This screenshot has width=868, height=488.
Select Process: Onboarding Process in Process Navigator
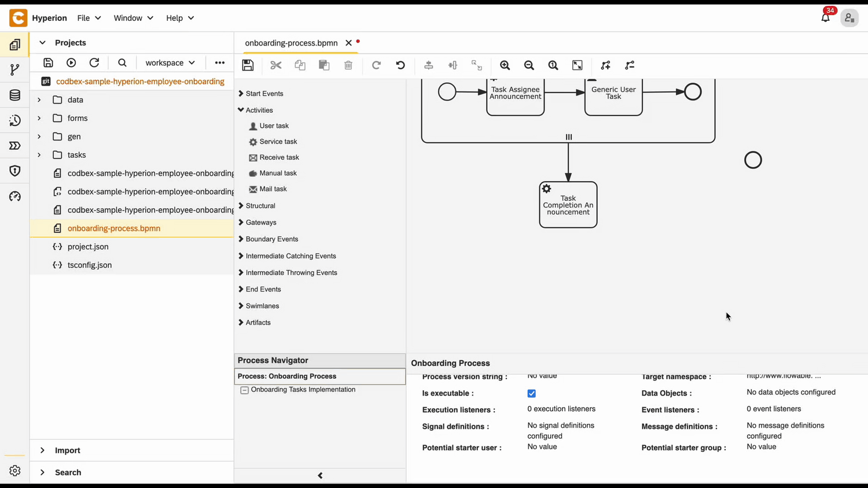(x=286, y=376)
